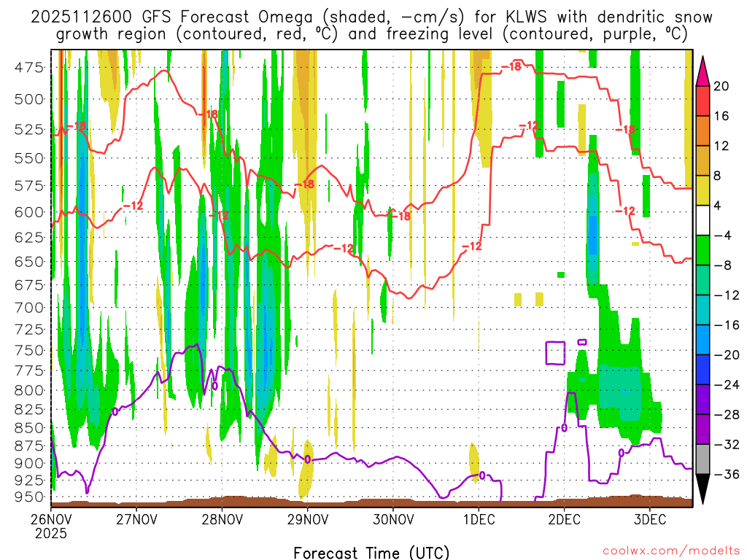Viewport: 747px width, 560px height.
Task: Click the black arrow below the colorbar
Action: (x=703, y=489)
